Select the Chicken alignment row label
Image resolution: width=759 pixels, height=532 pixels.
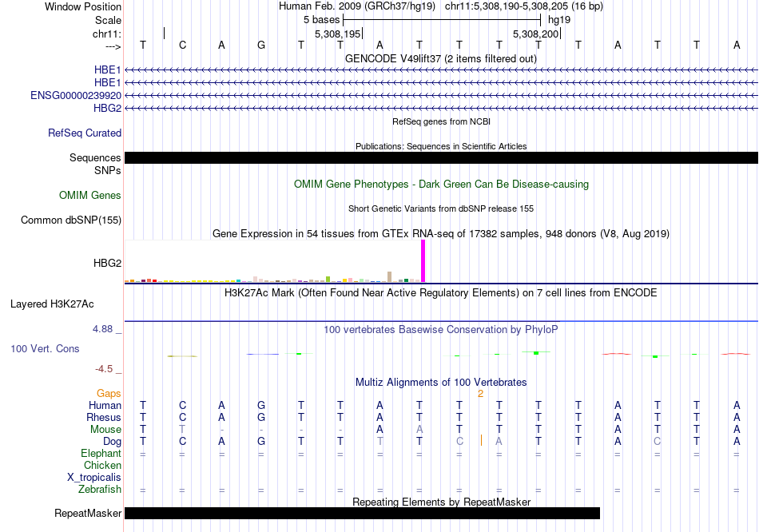click(x=102, y=465)
